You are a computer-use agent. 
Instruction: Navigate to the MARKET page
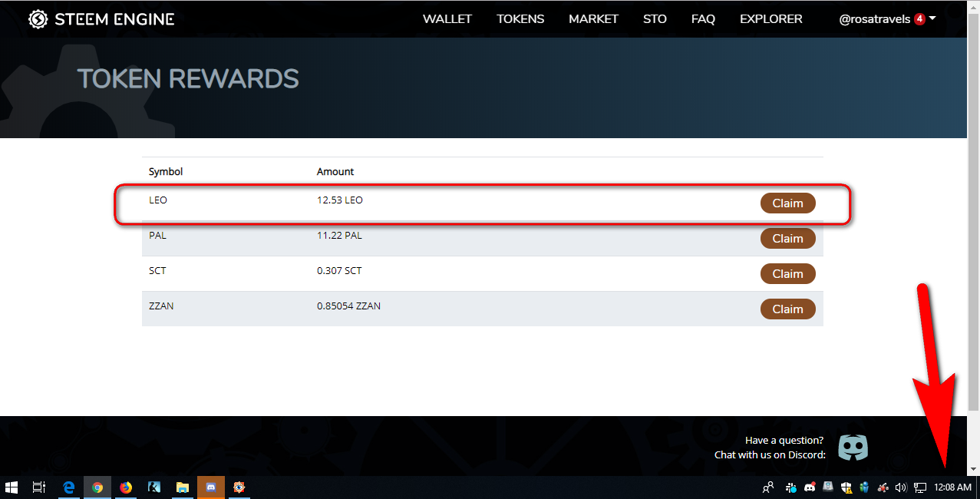point(593,19)
